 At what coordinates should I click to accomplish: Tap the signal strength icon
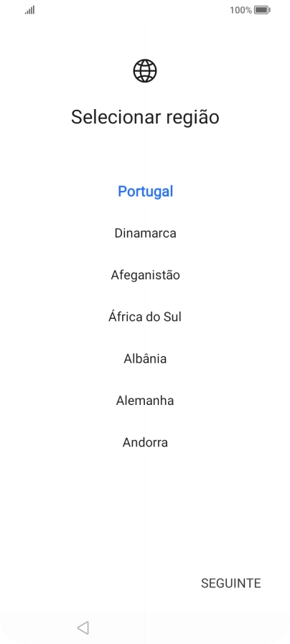(x=29, y=10)
